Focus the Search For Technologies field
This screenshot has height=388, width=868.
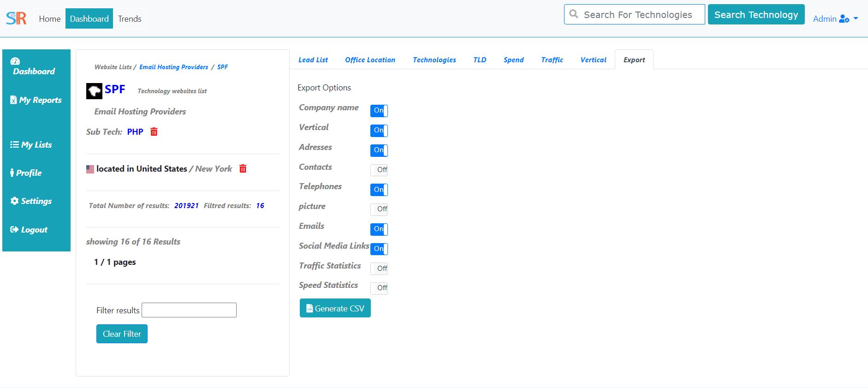pyautogui.click(x=635, y=14)
